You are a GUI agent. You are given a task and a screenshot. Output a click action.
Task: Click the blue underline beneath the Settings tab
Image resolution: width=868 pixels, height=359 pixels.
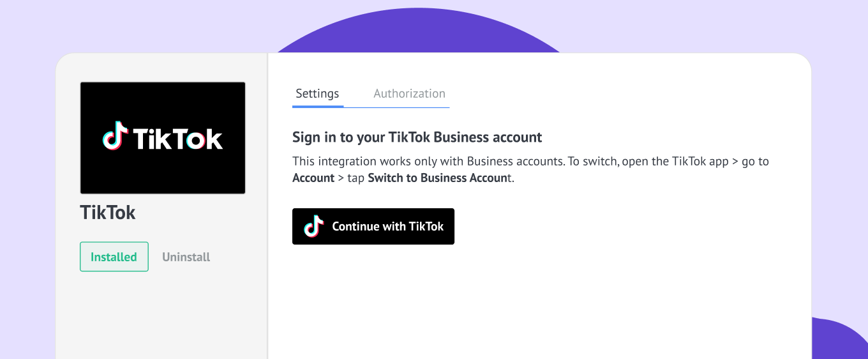[318, 106]
